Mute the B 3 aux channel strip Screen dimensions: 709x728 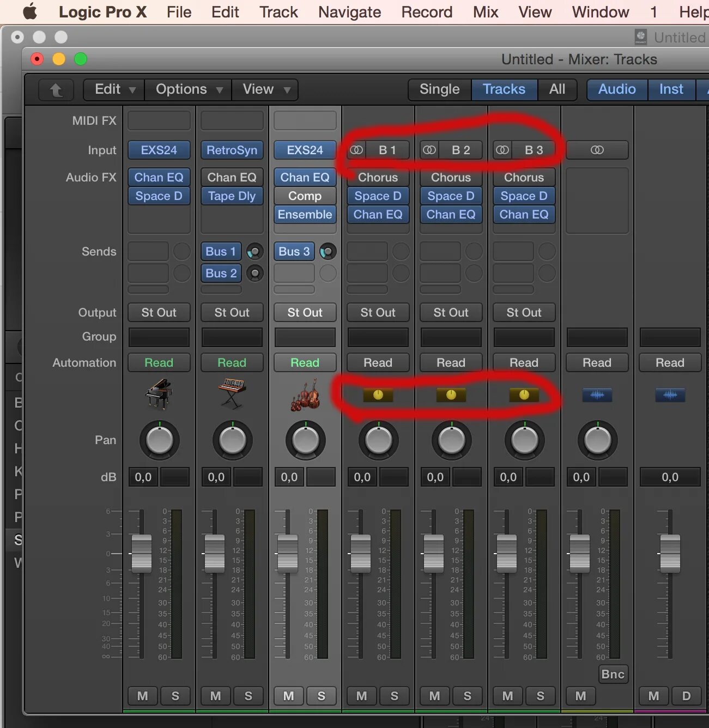pyautogui.click(x=508, y=696)
